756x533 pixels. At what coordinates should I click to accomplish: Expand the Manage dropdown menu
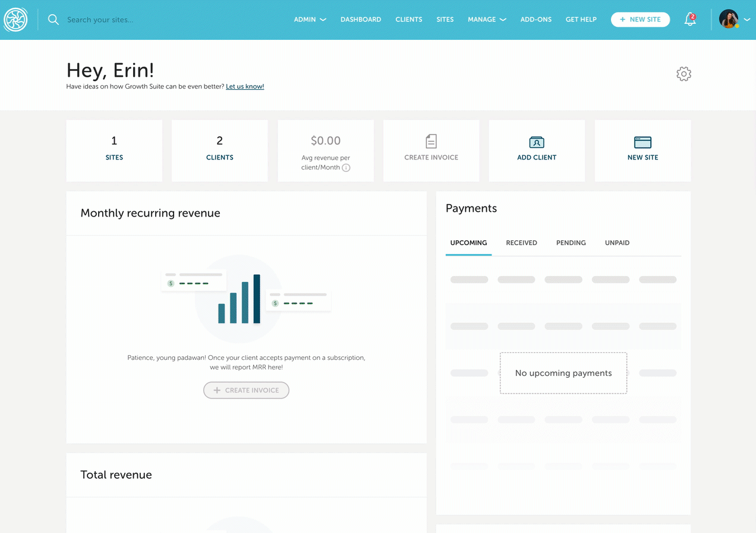[487, 20]
